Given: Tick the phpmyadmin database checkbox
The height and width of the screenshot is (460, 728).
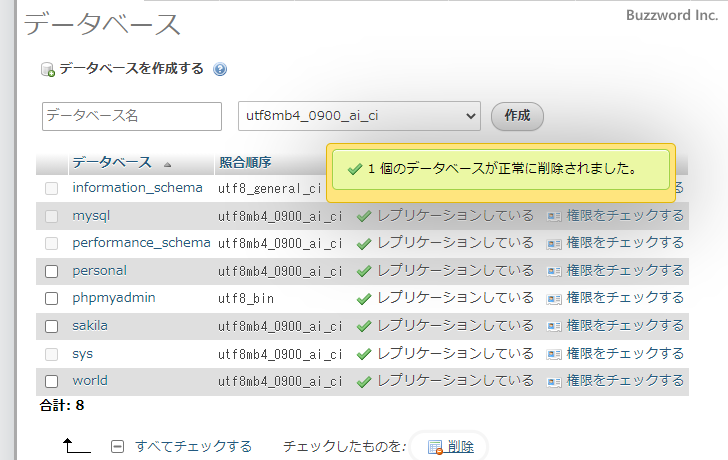Looking at the screenshot, I should tap(52, 298).
